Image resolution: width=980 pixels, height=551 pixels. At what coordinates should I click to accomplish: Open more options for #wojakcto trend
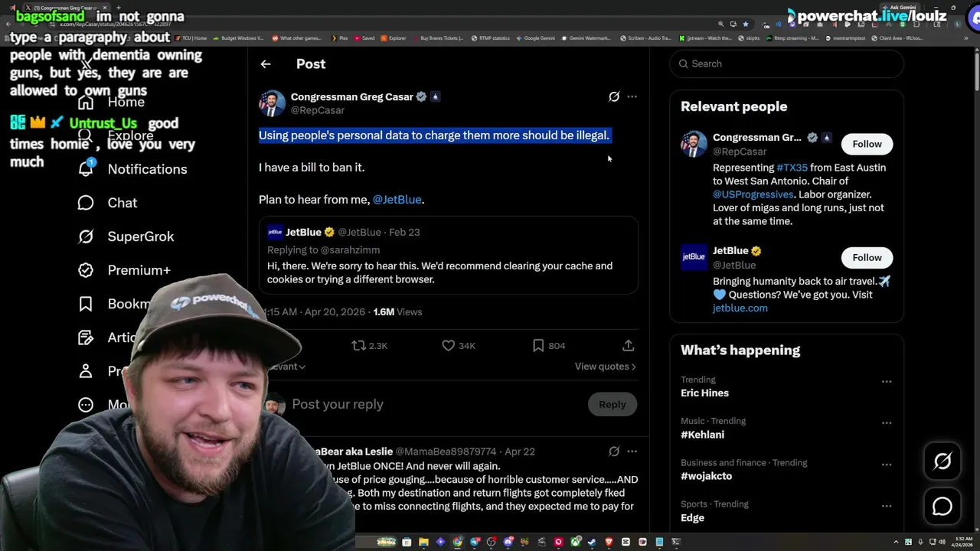pos(887,465)
